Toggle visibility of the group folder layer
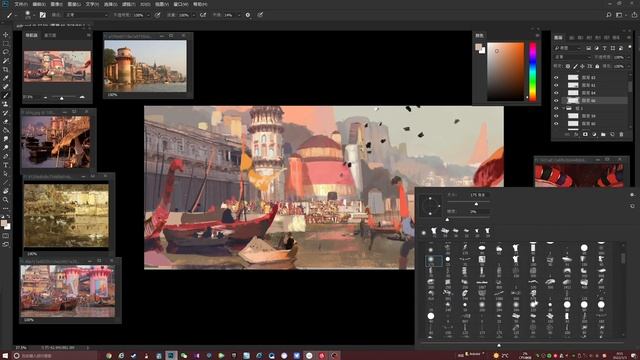The image size is (640, 360). point(556,108)
